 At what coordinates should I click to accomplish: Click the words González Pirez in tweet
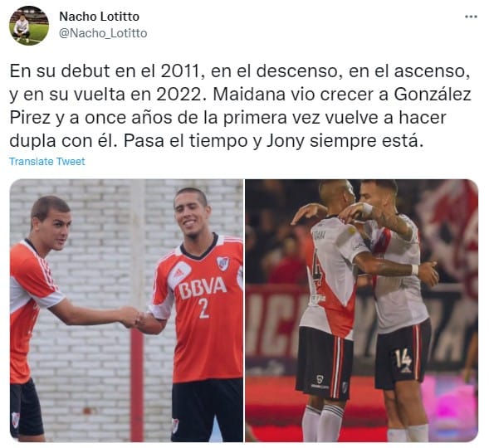(x=240, y=106)
